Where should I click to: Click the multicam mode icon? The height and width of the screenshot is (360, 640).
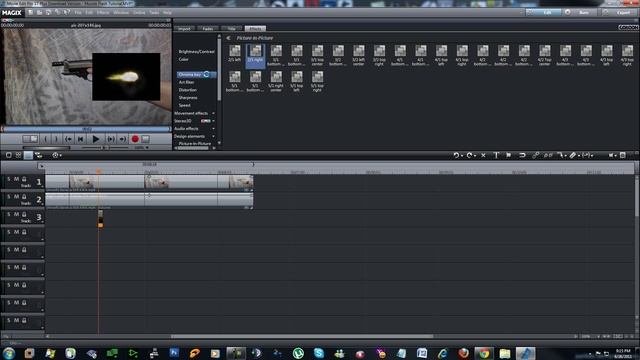coord(39,155)
